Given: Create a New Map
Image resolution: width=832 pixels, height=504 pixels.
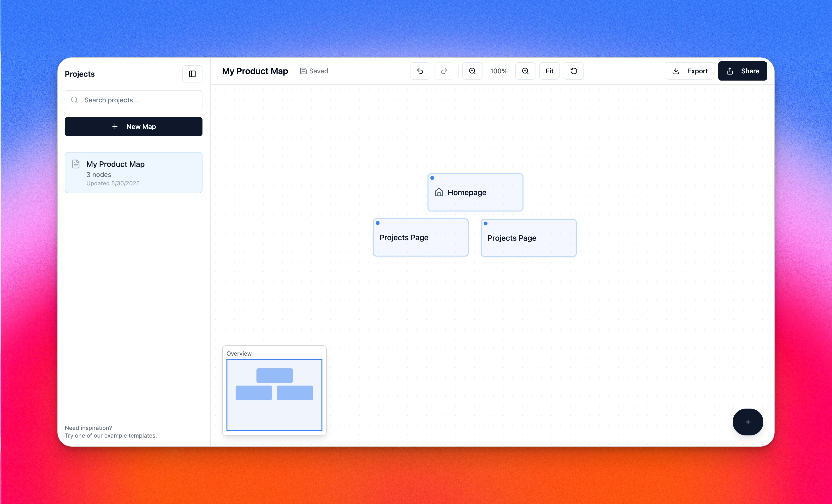Looking at the screenshot, I should [x=133, y=127].
